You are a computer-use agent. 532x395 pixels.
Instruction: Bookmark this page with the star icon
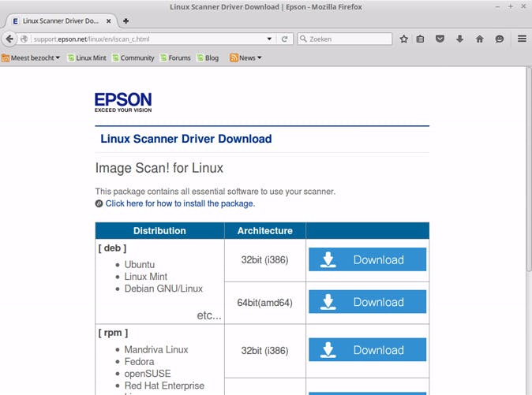(x=403, y=39)
